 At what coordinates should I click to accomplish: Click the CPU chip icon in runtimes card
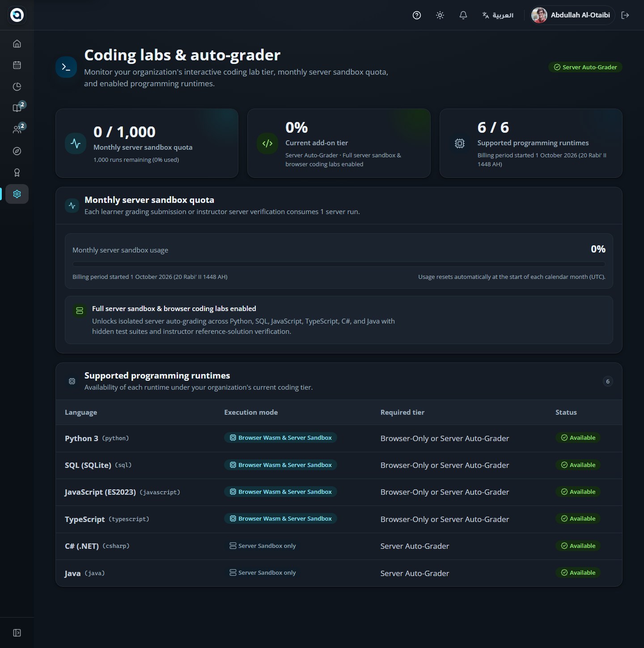tap(460, 143)
